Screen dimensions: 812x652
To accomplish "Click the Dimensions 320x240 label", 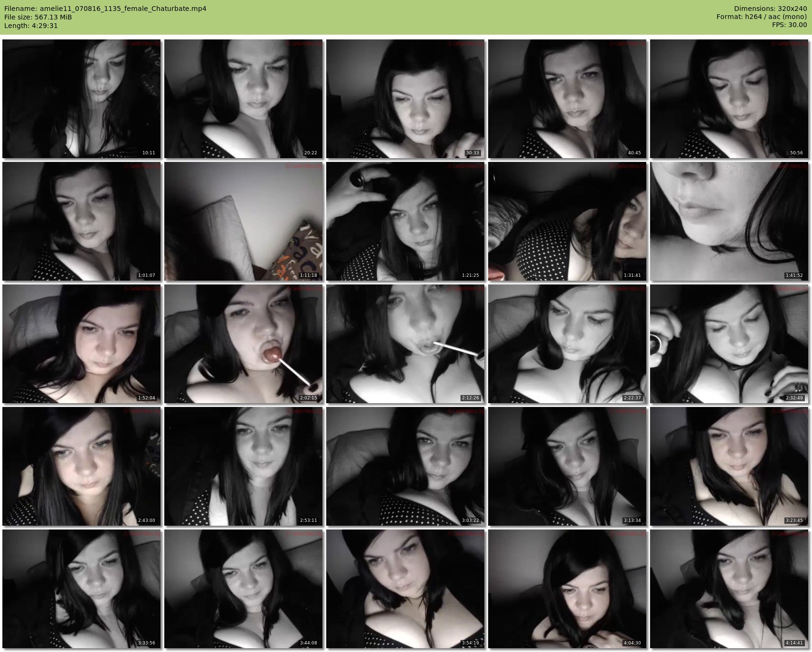I will (770, 9).
